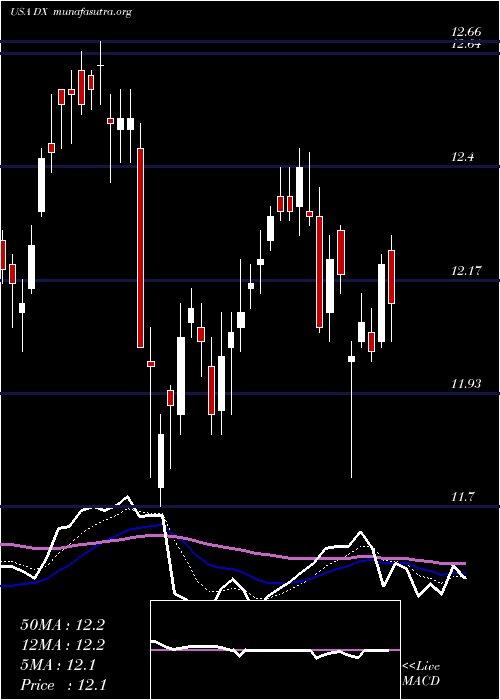Click the 'Price : 12.1' readout
Viewport: 500px width, 700px height.
coord(63,684)
